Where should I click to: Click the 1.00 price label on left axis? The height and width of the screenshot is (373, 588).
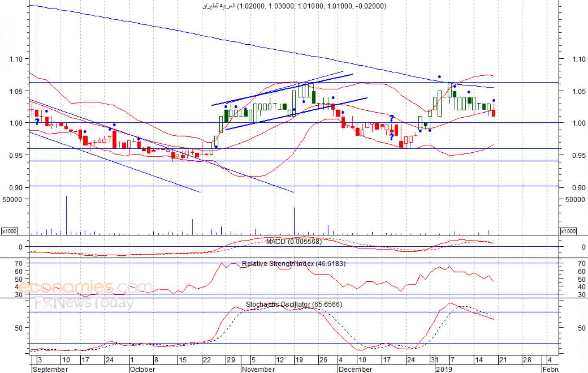point(16,123)
